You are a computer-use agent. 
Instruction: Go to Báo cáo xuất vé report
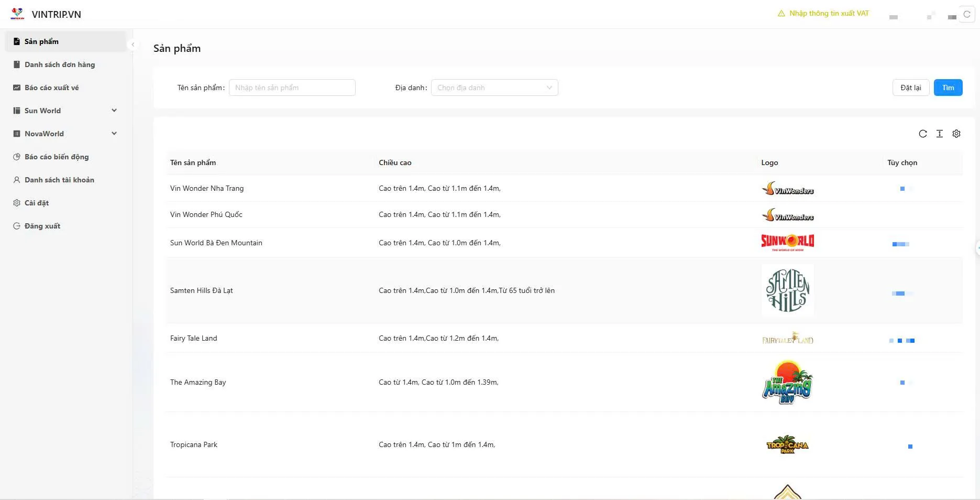point(51,88)
